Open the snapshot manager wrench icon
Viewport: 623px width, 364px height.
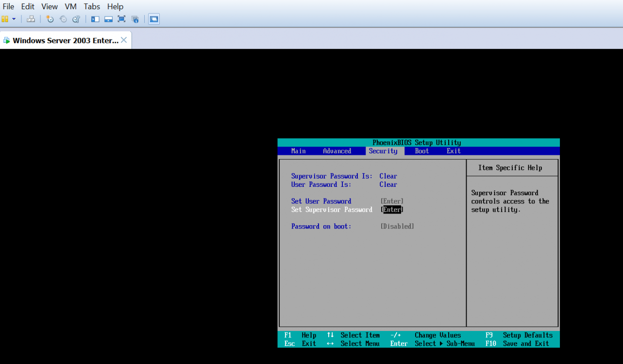pos(76,19)
